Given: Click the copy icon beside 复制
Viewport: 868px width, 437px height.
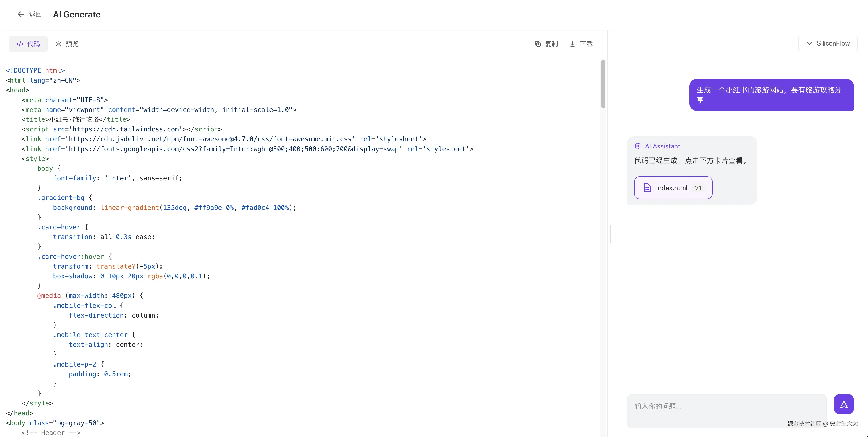Looking at the screenshot, I should 538,44.
